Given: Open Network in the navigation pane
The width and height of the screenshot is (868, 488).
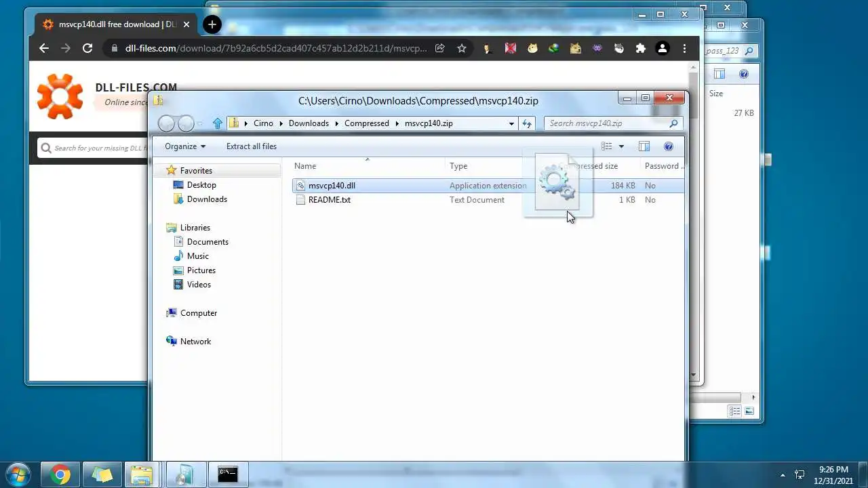Looking at the screenshot, I should pyautogui.click(x=195, y=342).
